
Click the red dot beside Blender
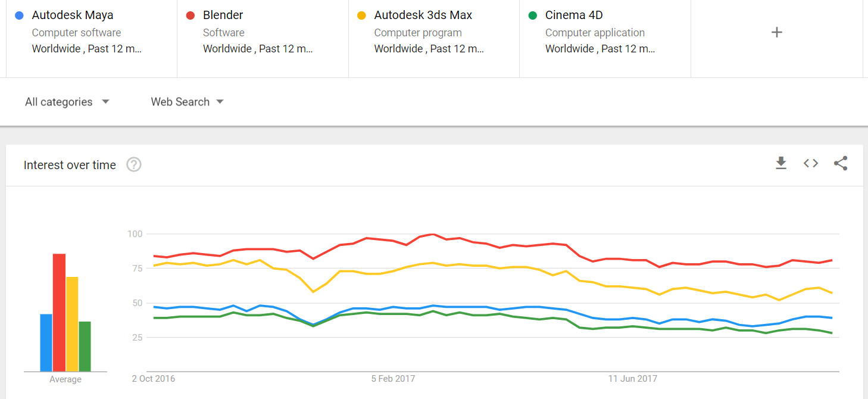click(191, 15)
